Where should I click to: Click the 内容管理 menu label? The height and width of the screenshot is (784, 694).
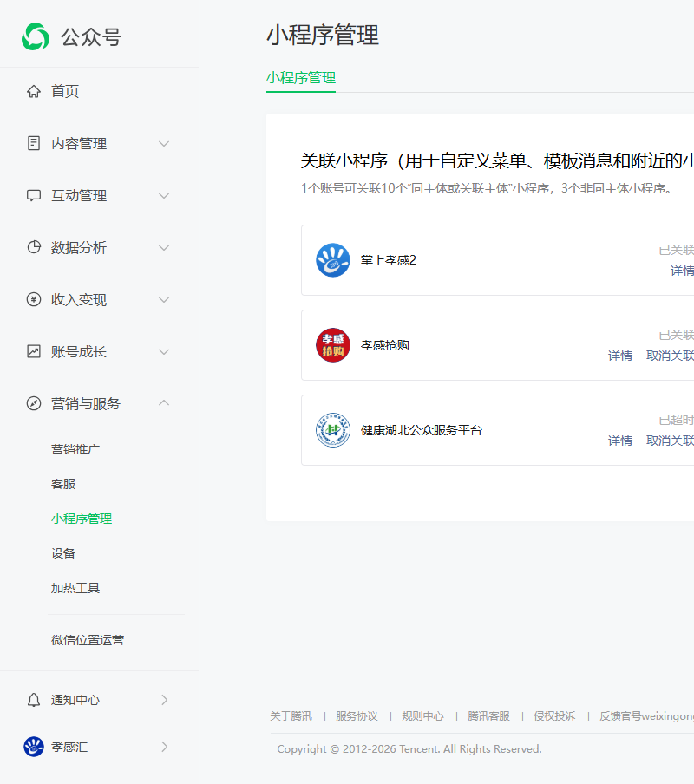click(79, 144)
